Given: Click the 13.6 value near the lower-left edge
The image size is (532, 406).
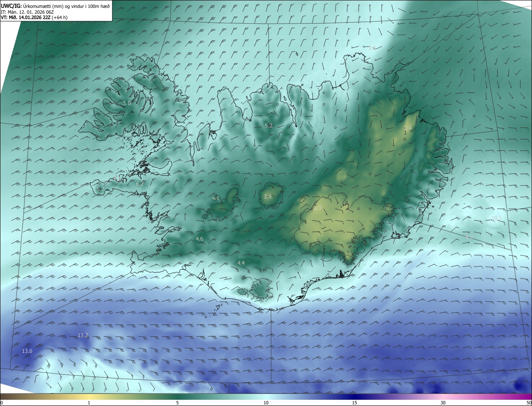Looking at the screenshot, I should point(27,351).
